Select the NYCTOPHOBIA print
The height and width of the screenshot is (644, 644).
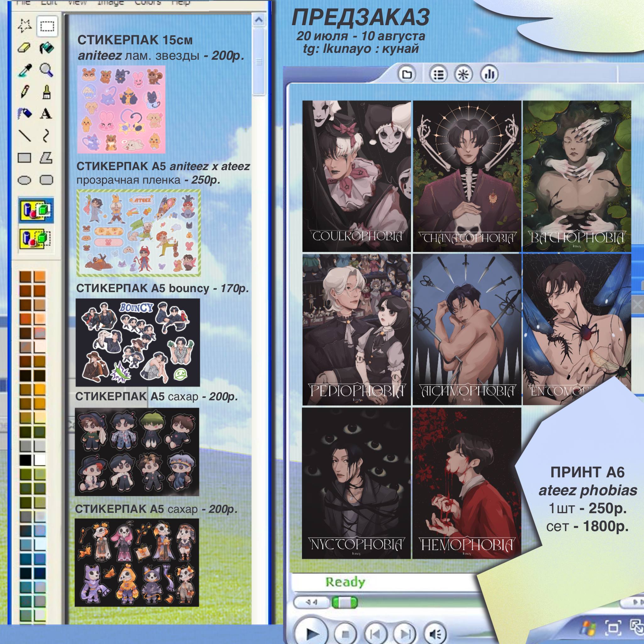point(356,483)
